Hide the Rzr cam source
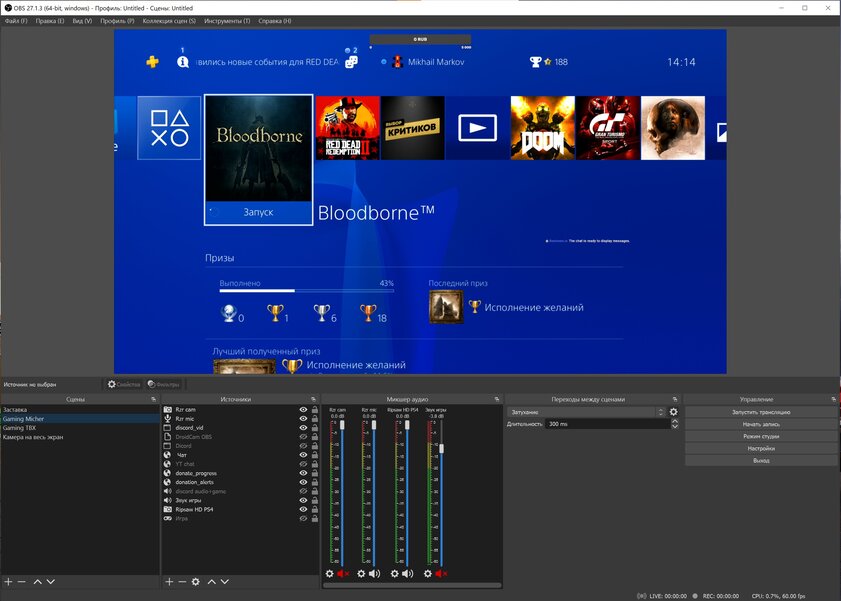 303,410
